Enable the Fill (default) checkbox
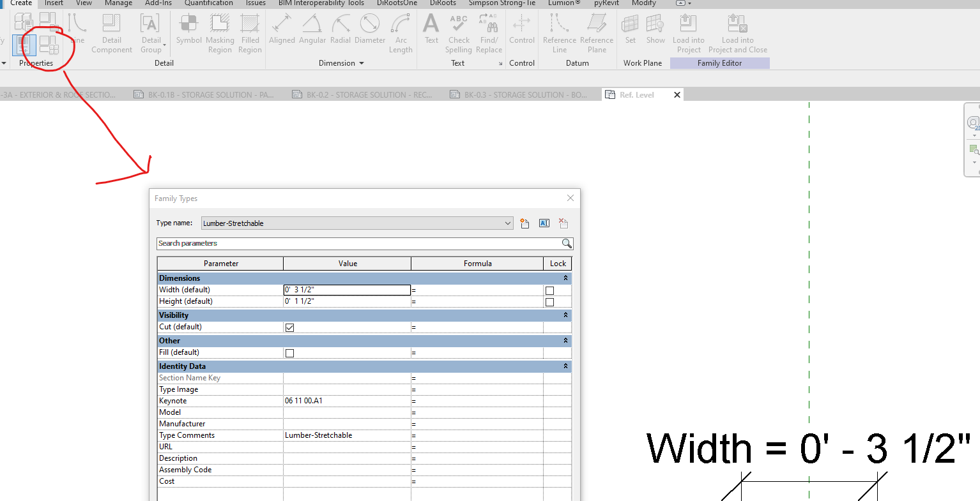This screenshot has width=980, height=501. click(x=289, y=352)
